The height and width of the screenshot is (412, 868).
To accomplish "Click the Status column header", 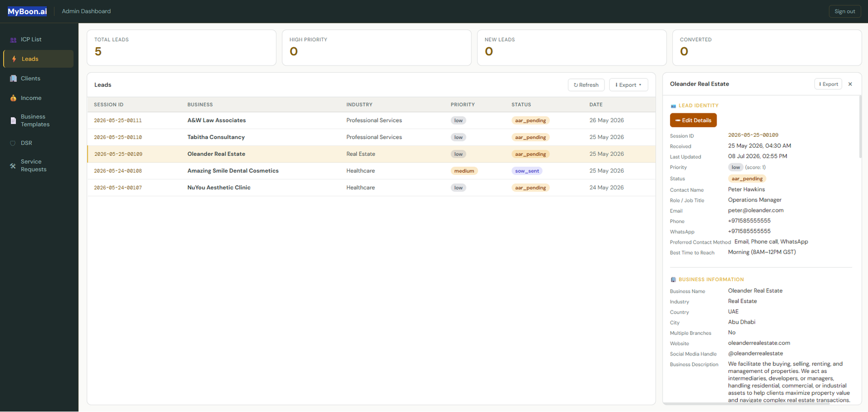I will [521, 105].
